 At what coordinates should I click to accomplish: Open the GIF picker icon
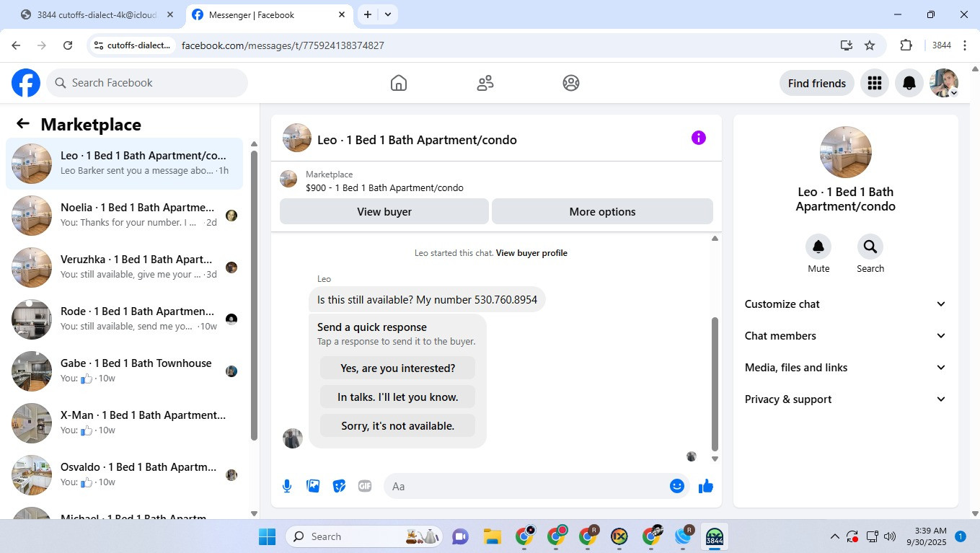pyautogui.click(x=365, y=486)
